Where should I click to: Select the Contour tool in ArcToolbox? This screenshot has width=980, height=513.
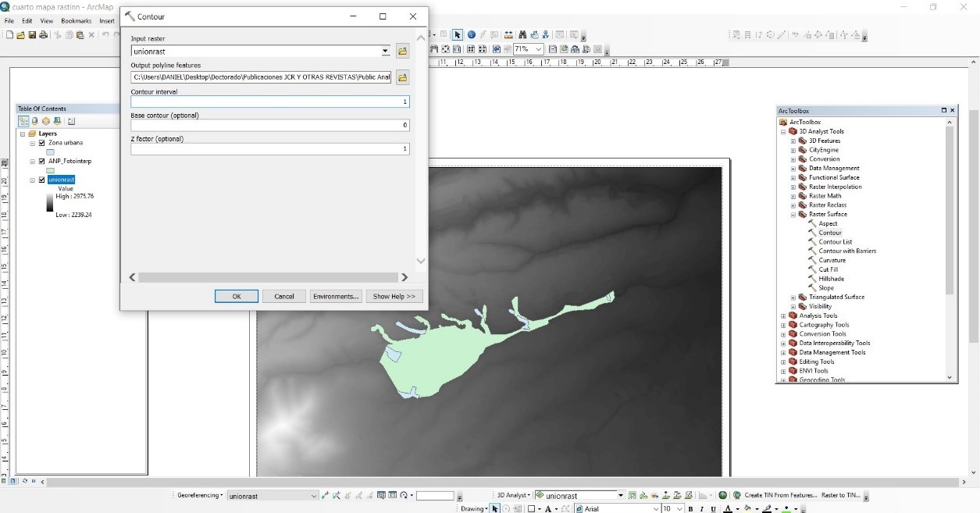[x=829, y=233]
